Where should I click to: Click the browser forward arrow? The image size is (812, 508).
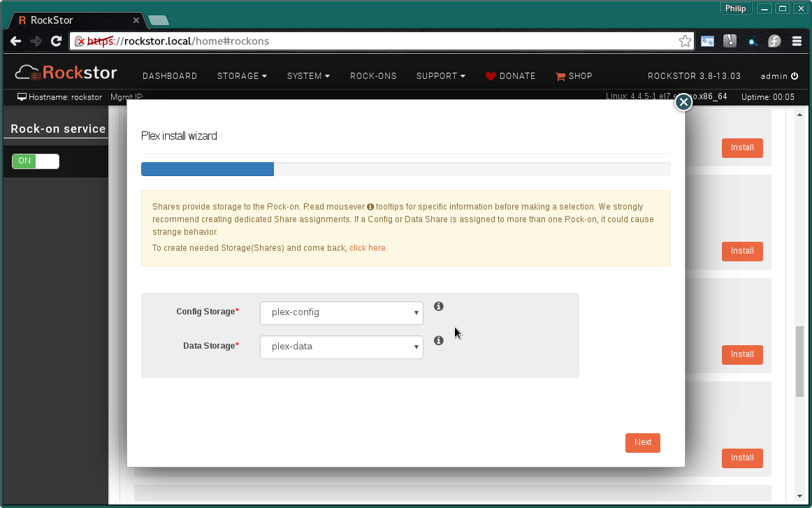click(36, 41)
